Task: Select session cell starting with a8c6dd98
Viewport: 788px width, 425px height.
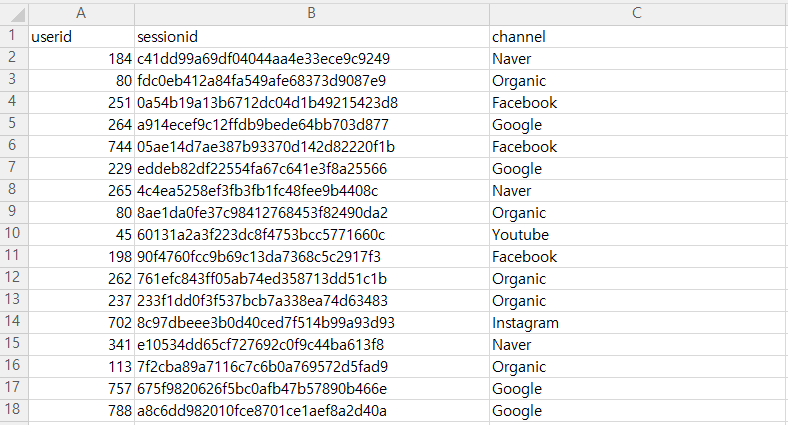Action: point(312,410)
